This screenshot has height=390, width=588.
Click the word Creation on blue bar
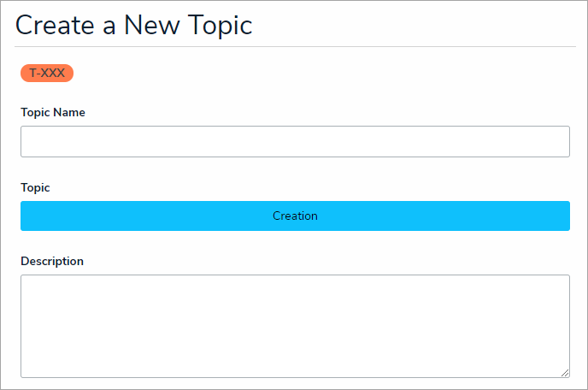pos(295,216)
